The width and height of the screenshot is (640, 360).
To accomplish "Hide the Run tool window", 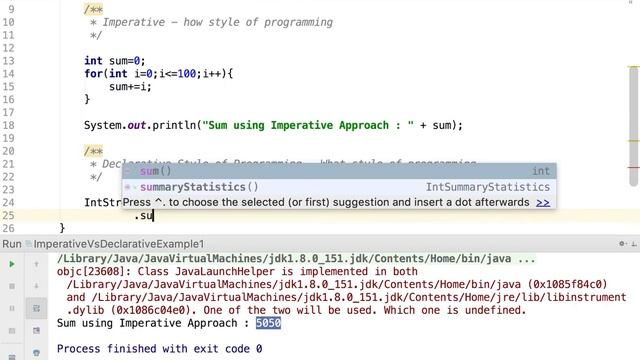I will (x=634, y=244).
